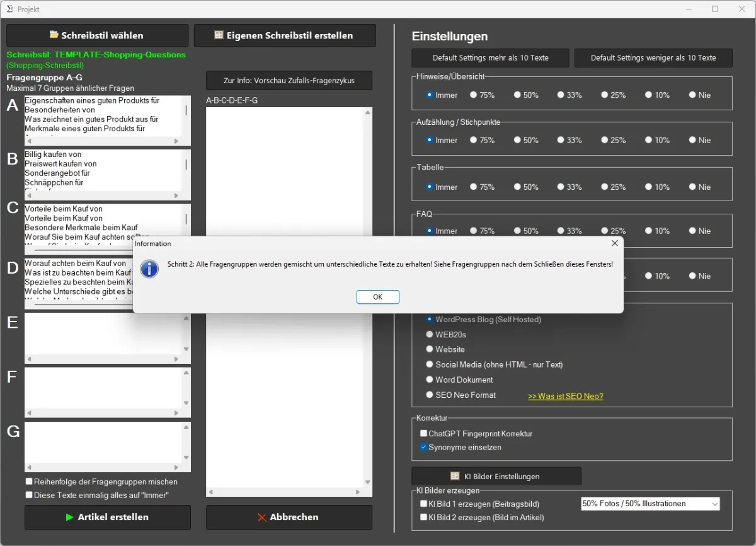Maximize the Projekt window

(715, 9)
